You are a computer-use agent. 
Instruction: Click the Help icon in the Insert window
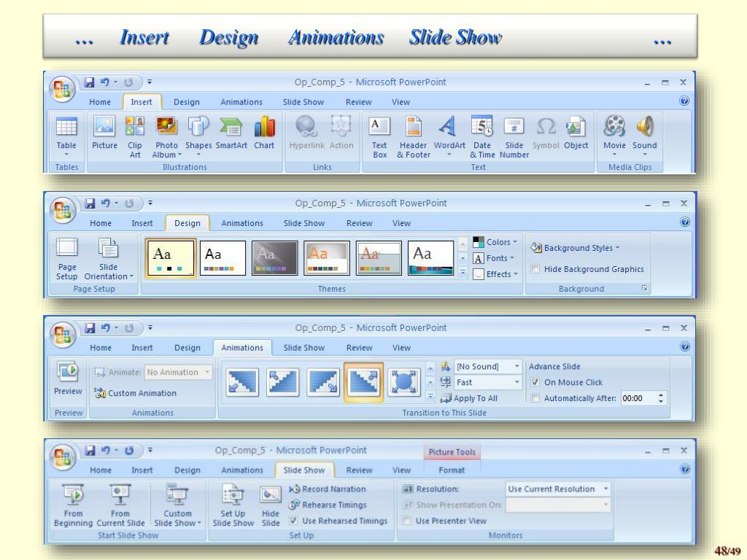click(684, 101)
